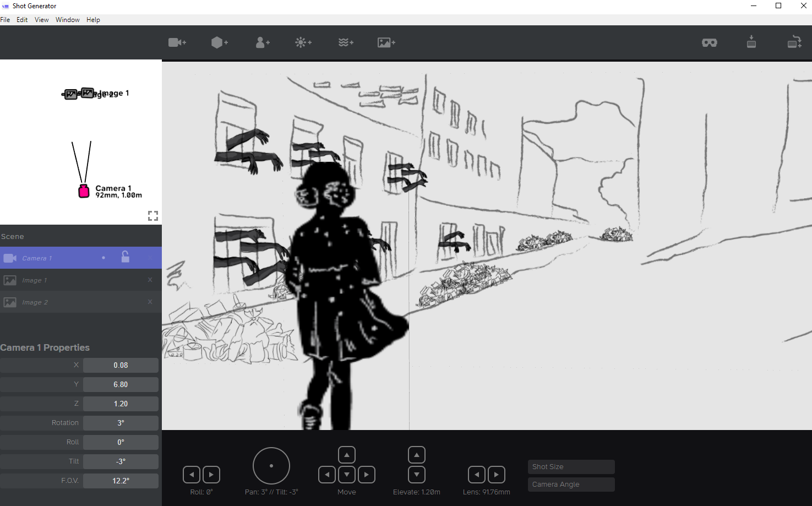
Task: Add a character to the scene
Action: [263, 42]
